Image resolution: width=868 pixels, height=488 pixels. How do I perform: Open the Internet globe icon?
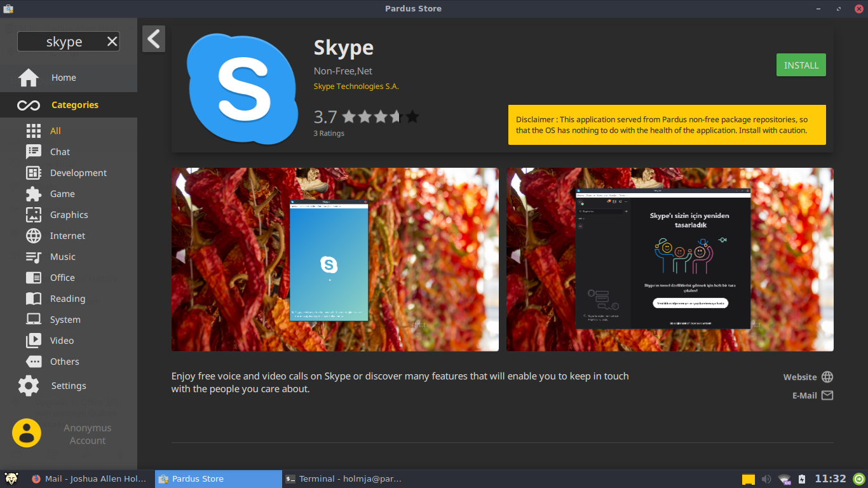point(34,236)
